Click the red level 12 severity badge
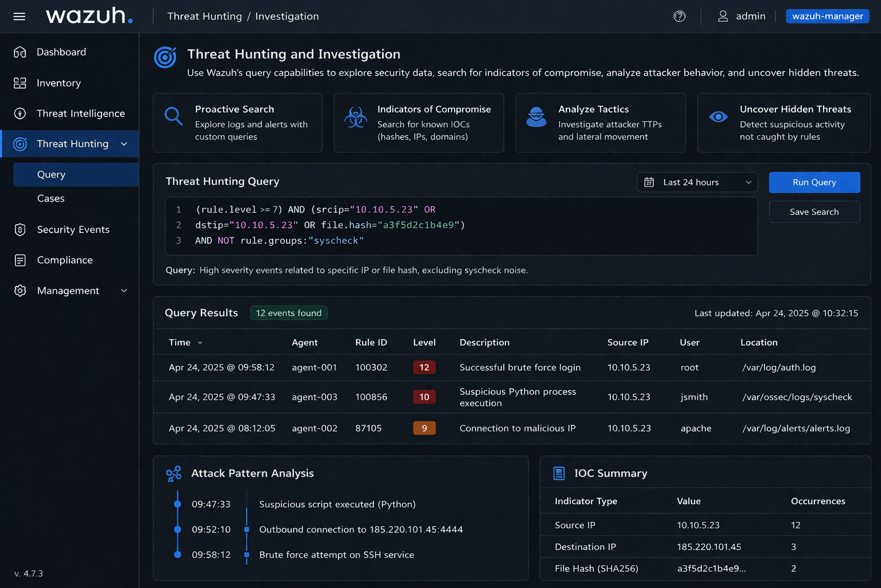Viewport: 881px width, 588px height. [x=424, y=367]
